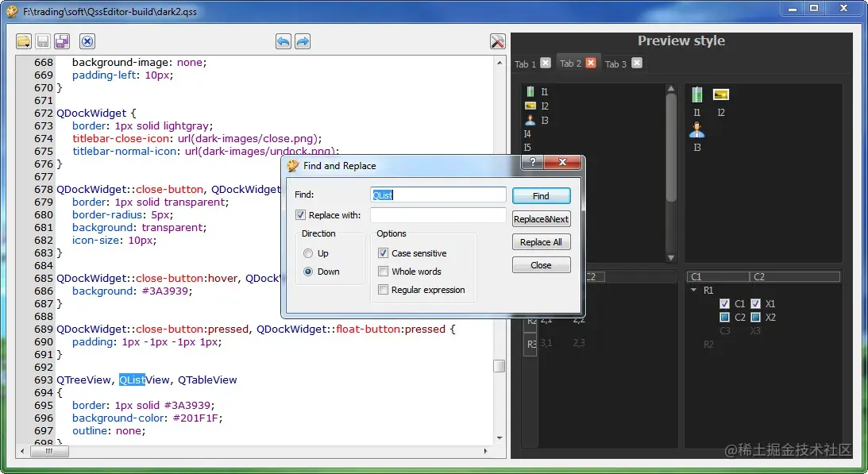The width and height of the screenshot is (868, 474).
Task: Enable the Regular expression checkbox
Action: click(x=383, y=290)
